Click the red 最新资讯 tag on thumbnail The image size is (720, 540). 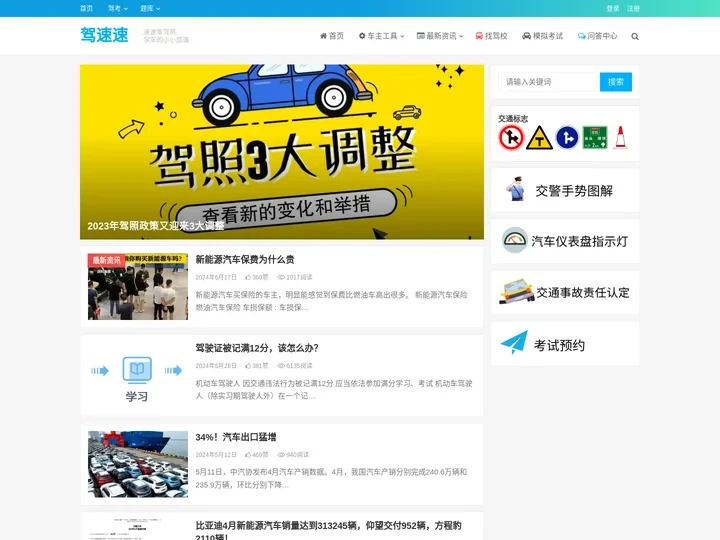[x=107, y=260]
